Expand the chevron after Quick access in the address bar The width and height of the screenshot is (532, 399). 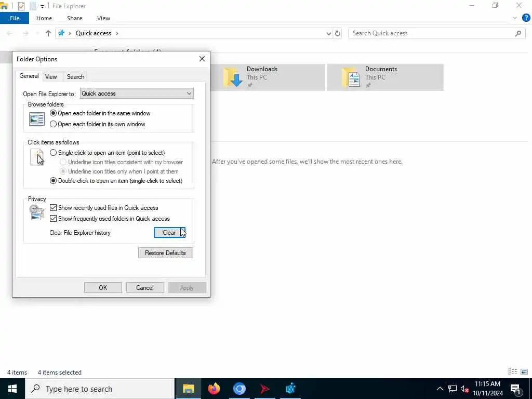coord(117,33)
